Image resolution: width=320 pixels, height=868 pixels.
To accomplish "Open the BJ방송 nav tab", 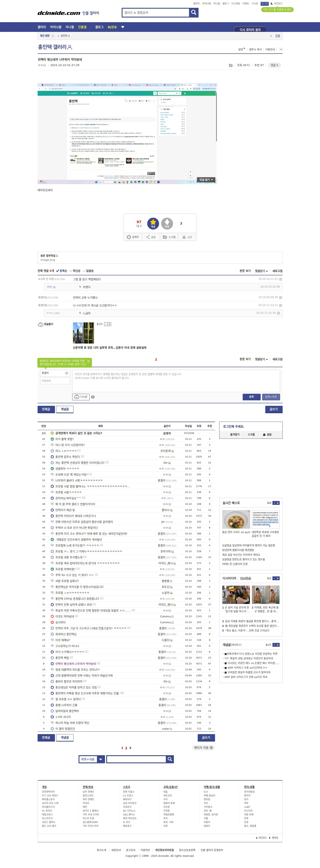I will (112, 27).
